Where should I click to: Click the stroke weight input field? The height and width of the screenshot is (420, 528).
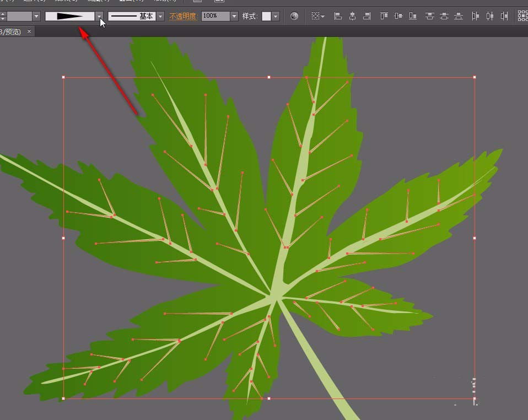point(19,16)
